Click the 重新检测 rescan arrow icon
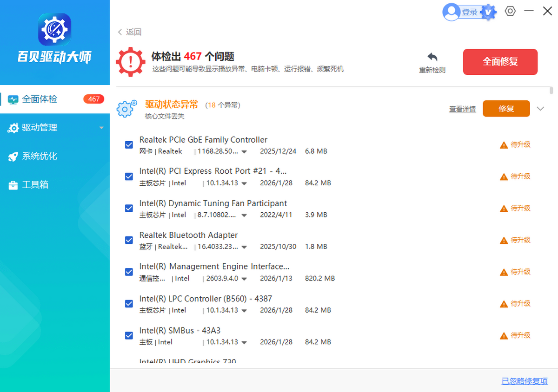Screen dimensions: 558x392 coord(432,56)
